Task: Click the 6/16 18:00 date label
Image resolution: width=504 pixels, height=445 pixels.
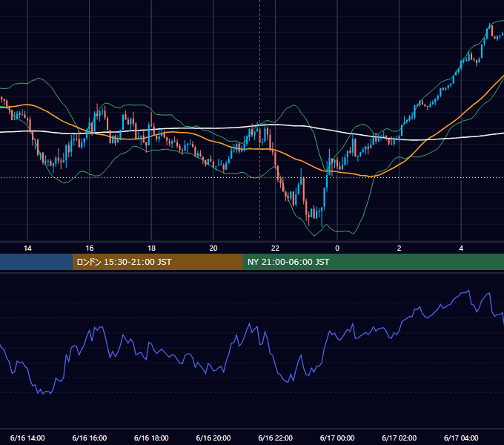Action: (x=151, y=438)
